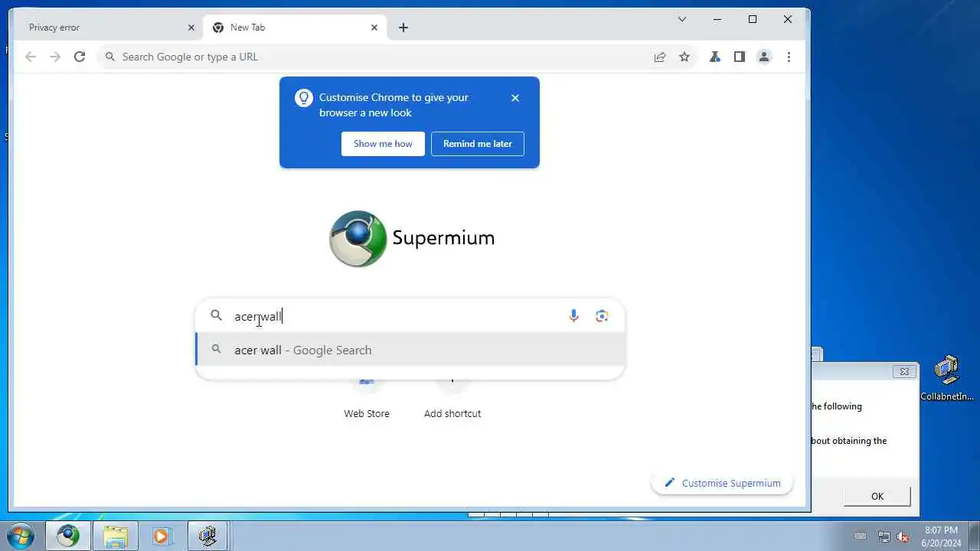Click the muted volume tray icon
Screen dimensions: 980x551
point(903,536)
